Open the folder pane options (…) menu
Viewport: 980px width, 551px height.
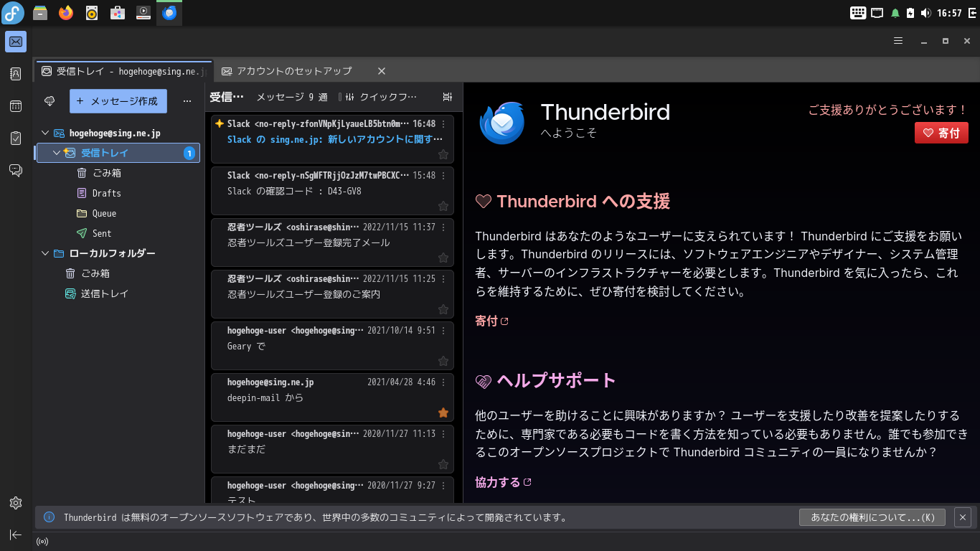(x=187, y=101)
